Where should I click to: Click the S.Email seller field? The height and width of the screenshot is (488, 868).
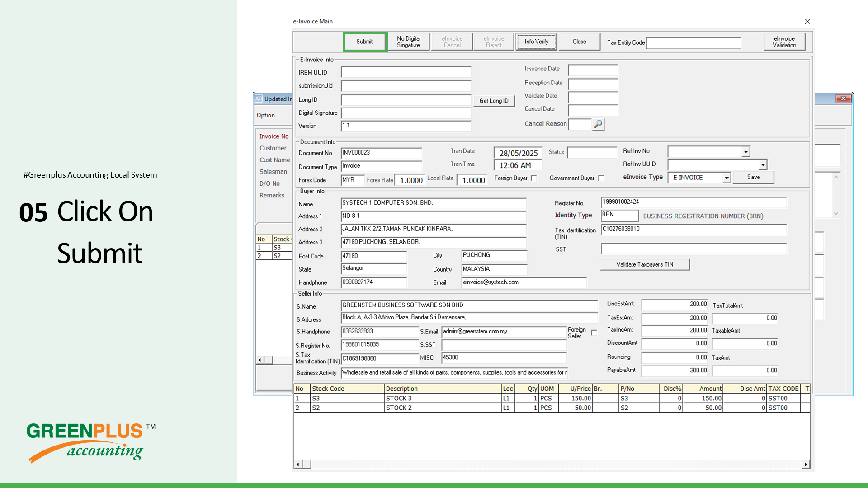pos(504,332)
